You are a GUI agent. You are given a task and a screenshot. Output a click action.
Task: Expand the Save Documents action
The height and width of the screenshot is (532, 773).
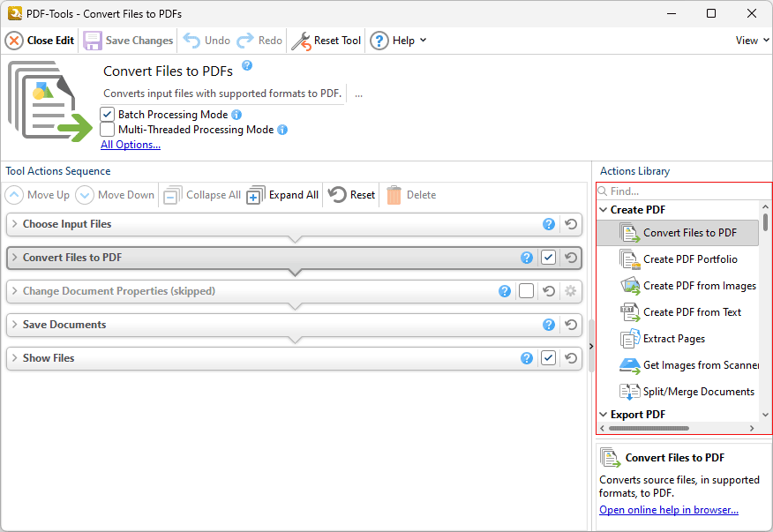[15, 325]
